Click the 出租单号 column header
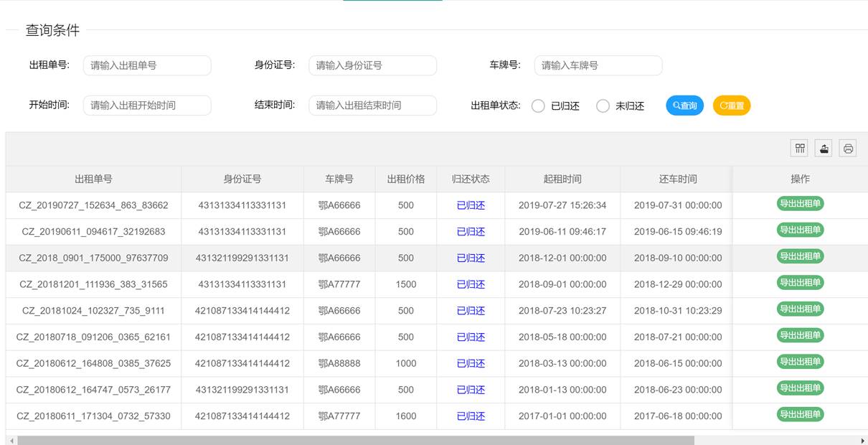 click(93, 179)
